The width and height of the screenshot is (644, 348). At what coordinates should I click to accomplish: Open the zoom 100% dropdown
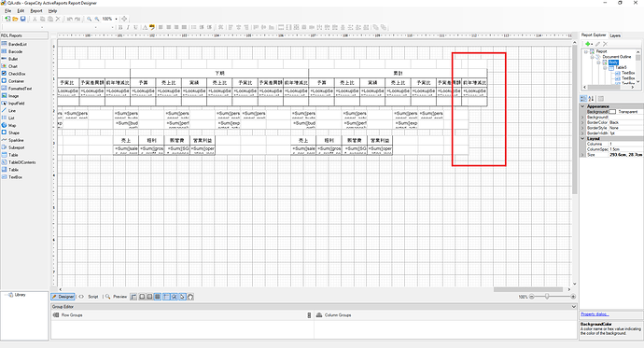click(x=117, y=19)
